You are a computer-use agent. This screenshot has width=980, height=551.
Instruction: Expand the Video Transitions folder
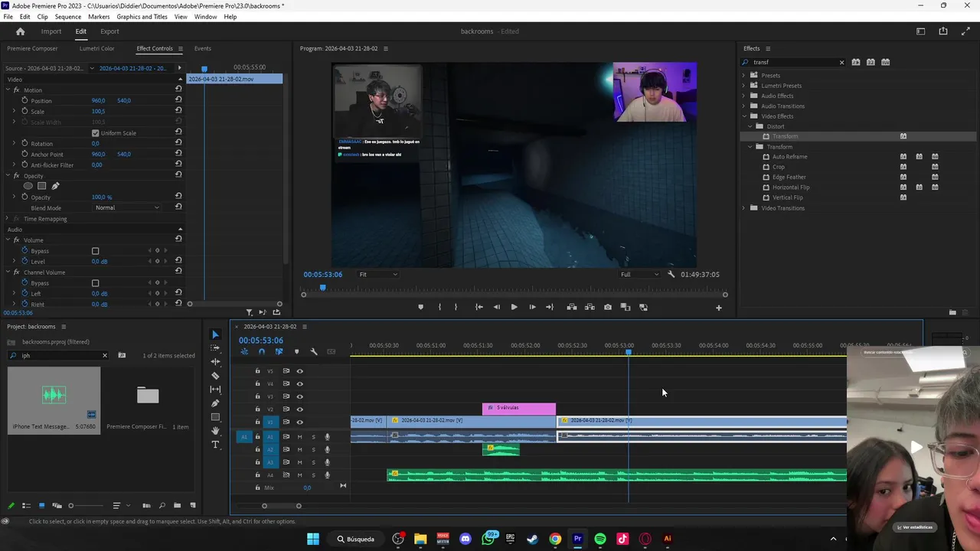pos(743,208)
